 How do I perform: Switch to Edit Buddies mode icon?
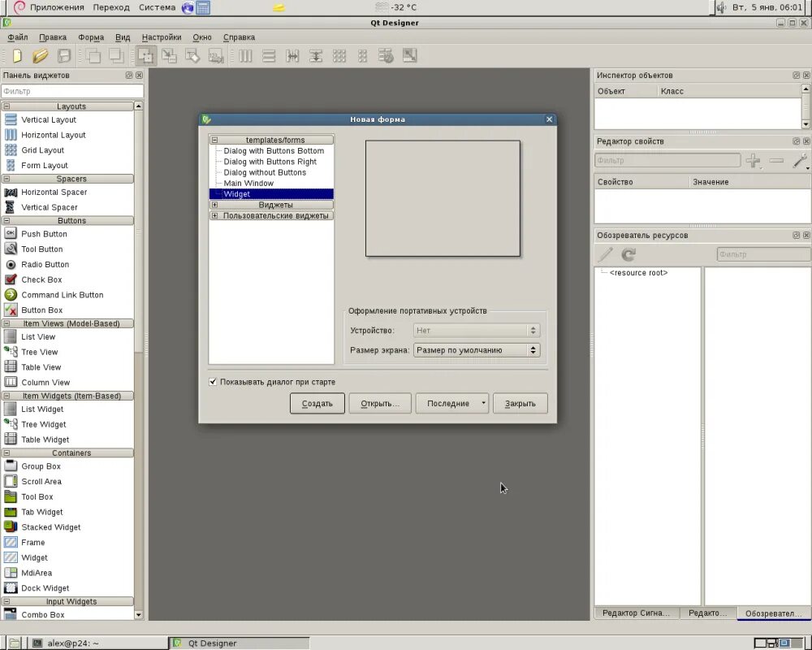[192, 55]
